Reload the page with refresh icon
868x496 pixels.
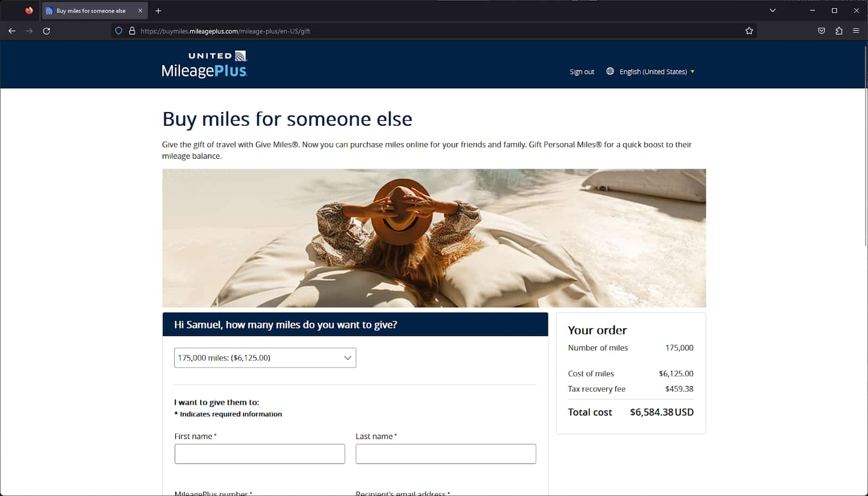coord(47,31)
